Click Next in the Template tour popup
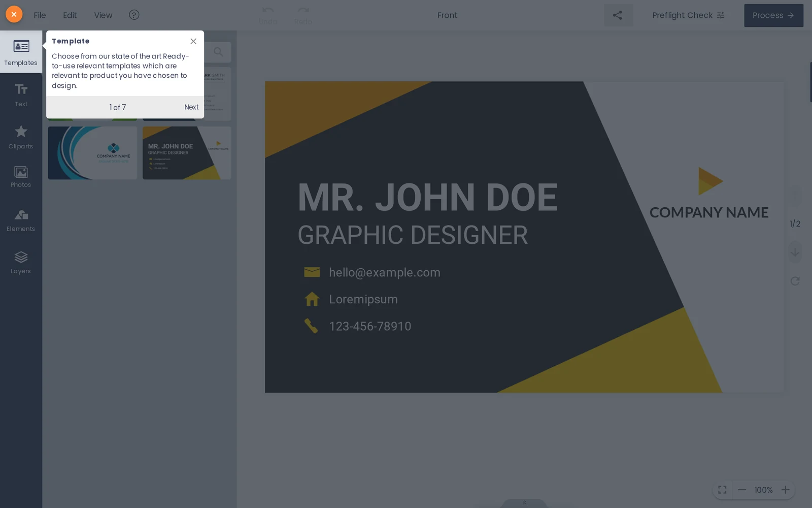812x508 pixels. [x=191, y=107]
